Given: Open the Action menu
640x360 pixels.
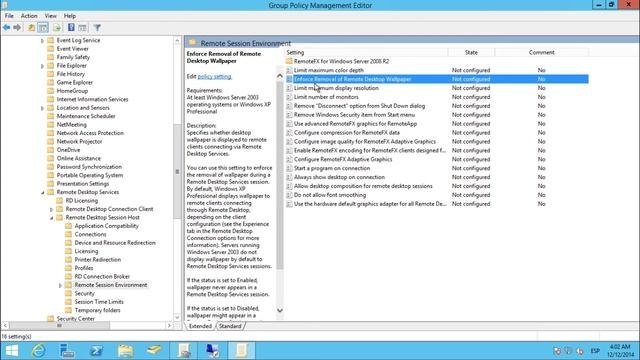Looking at the screenshot, I should tap(29, 16).
